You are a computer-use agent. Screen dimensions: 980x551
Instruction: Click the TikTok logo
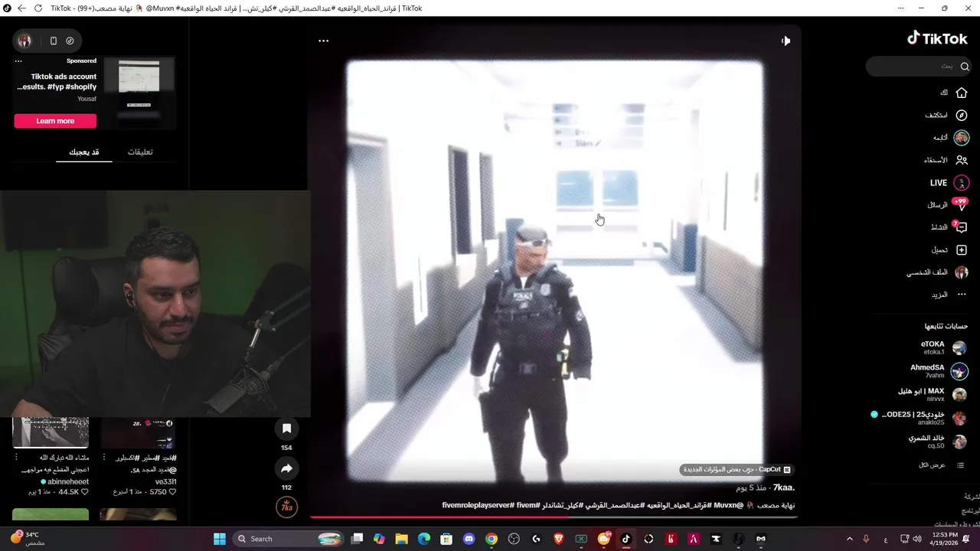[937, 38]
